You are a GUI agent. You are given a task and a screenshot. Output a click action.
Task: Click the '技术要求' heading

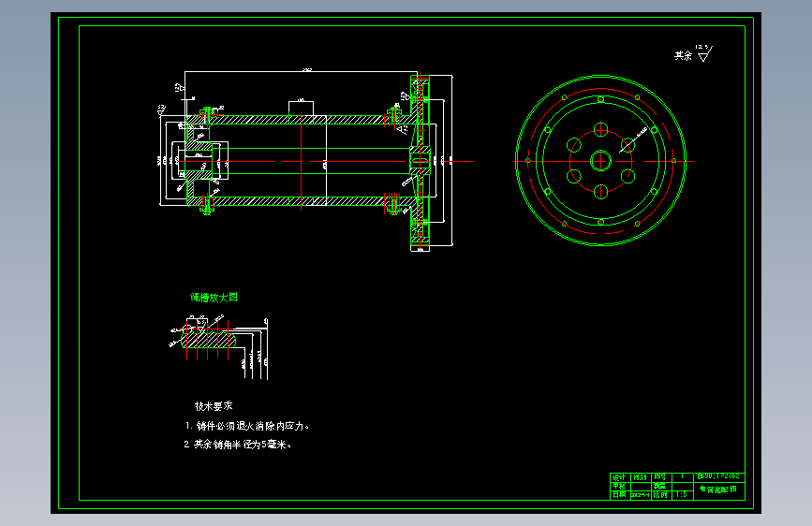(214, 406)
